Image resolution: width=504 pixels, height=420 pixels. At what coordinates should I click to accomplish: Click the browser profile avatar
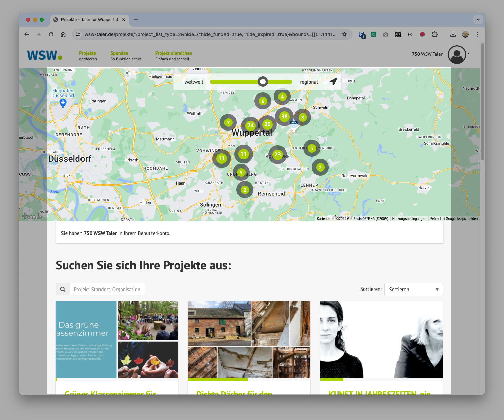click(x=465, y=34)
